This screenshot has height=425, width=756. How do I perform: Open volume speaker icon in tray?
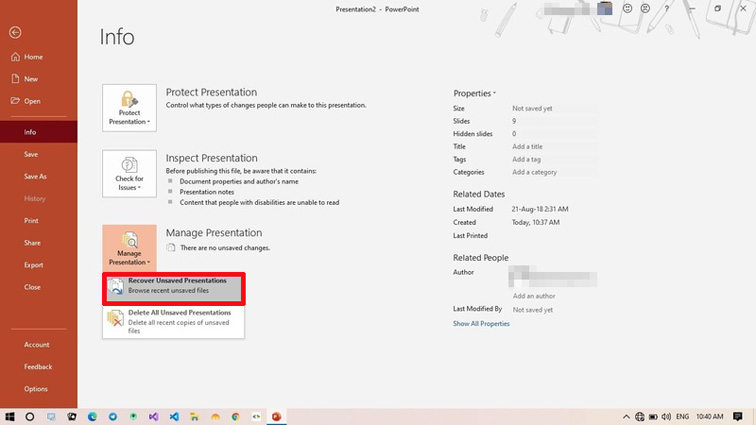tap(666, 416)
